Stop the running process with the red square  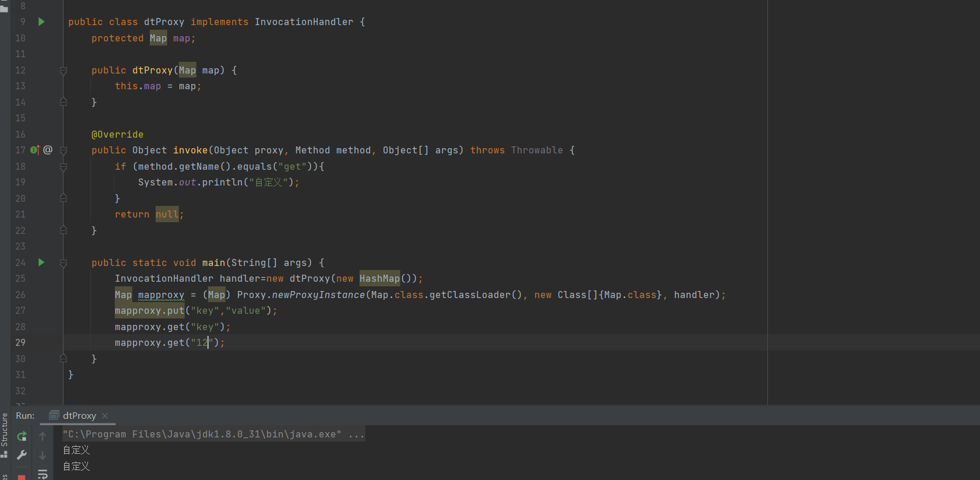tap(22, 477)
